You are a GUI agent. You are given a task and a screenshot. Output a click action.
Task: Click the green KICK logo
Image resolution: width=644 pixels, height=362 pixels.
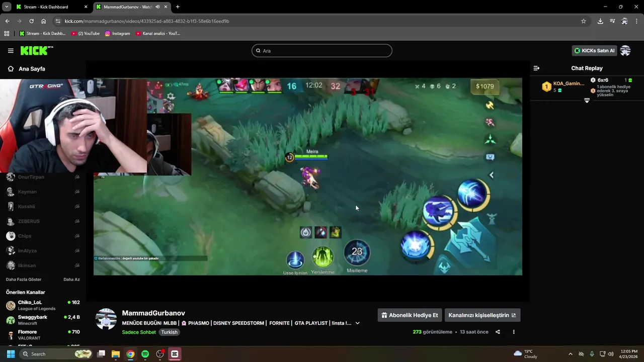coord(36,51)
